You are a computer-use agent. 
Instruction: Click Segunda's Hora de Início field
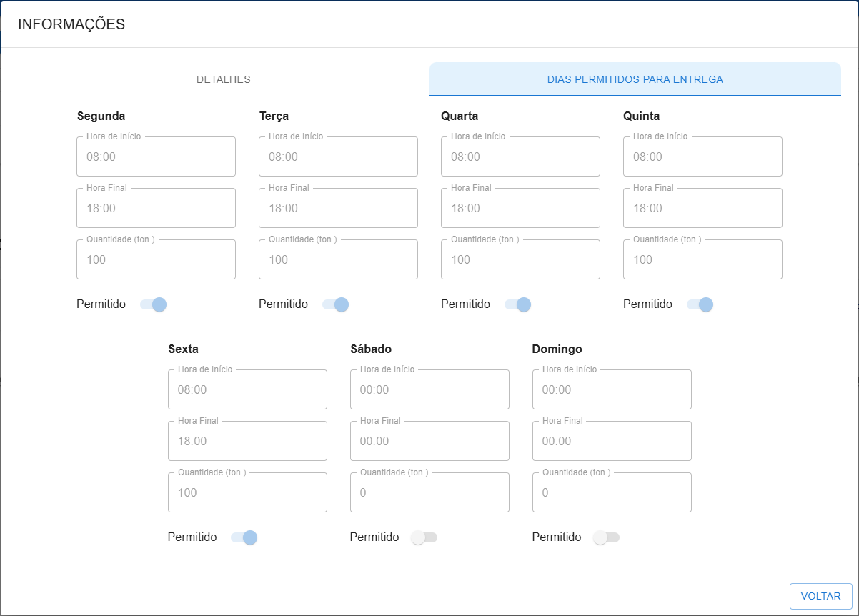pos(156,157)
